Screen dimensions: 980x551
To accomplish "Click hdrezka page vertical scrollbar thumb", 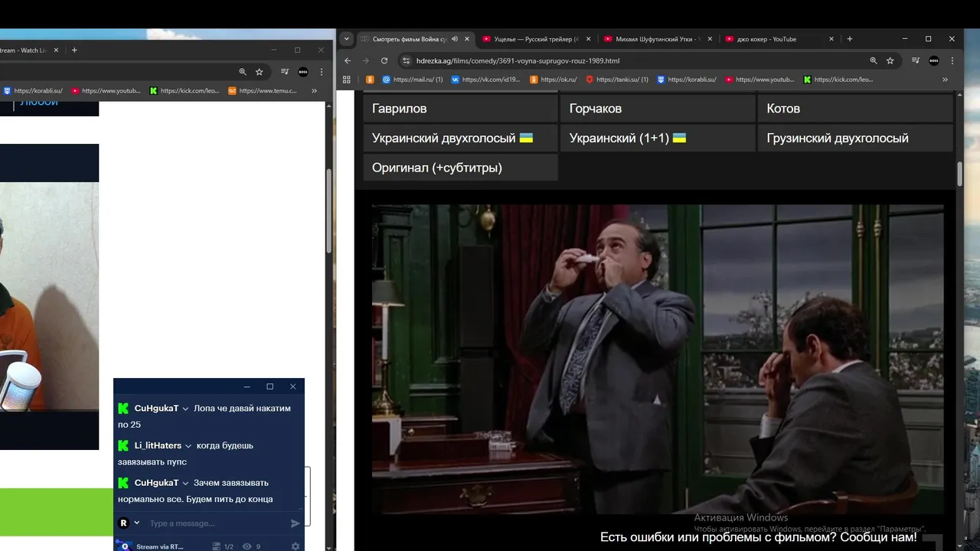I will (x=959, y=174).
